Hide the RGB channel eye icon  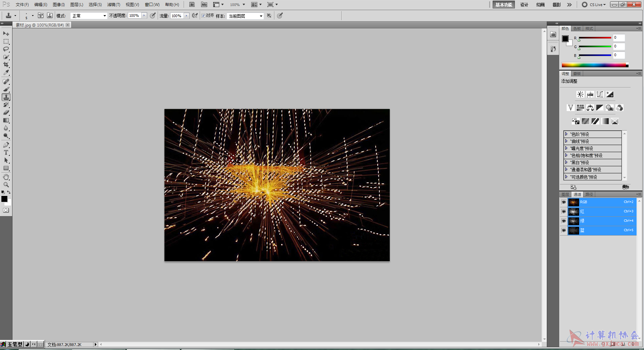pyautogui.click(x=564, y=202)
